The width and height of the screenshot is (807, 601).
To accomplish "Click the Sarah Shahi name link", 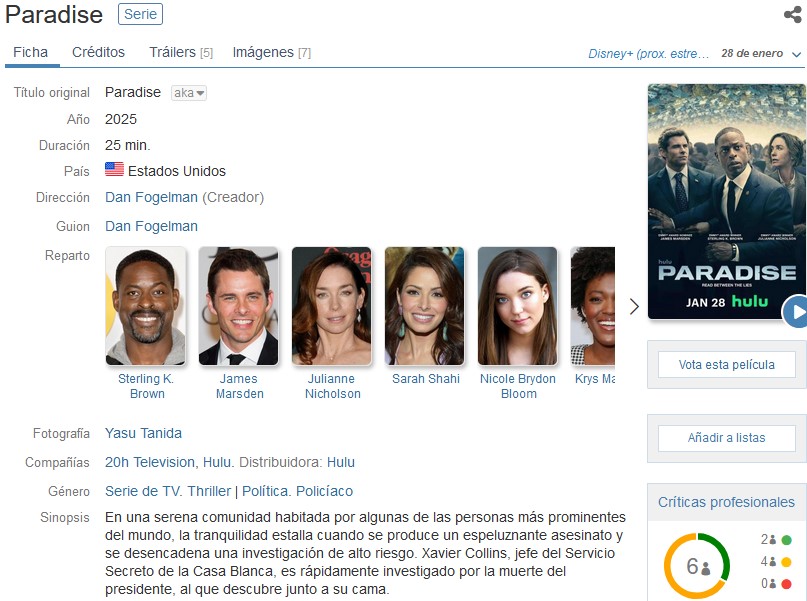I will pyautogui.click(x=426, y=379).
